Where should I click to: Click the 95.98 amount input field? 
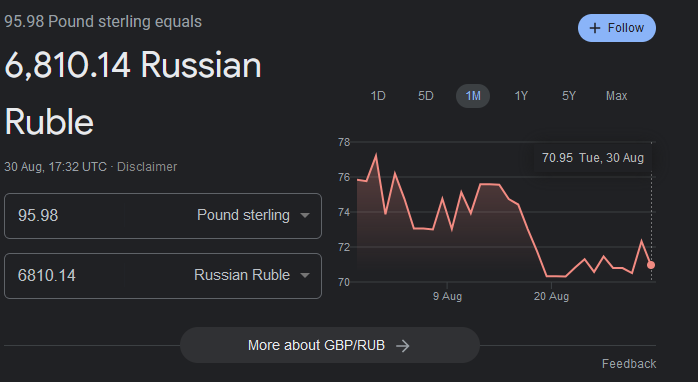click(x=64, y=215)
